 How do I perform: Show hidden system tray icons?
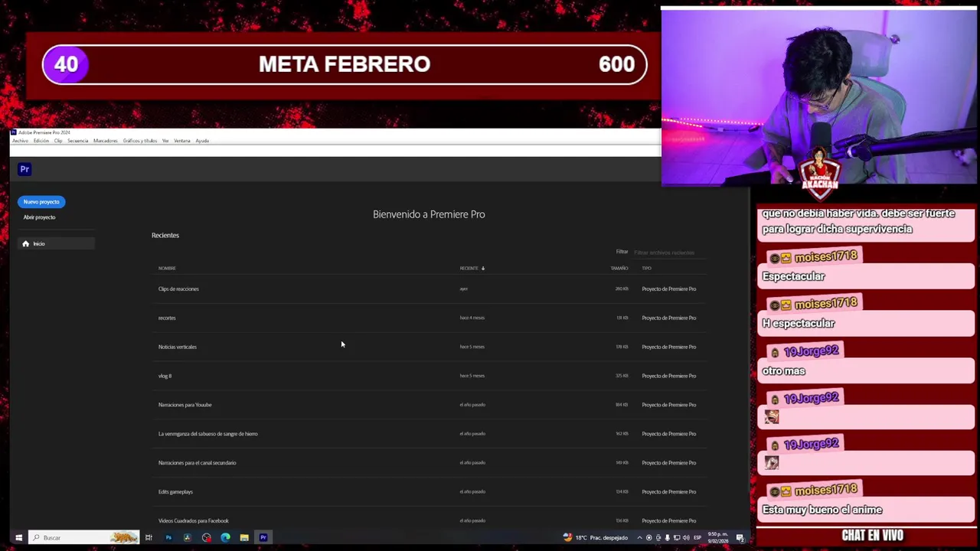pos(639,538)
